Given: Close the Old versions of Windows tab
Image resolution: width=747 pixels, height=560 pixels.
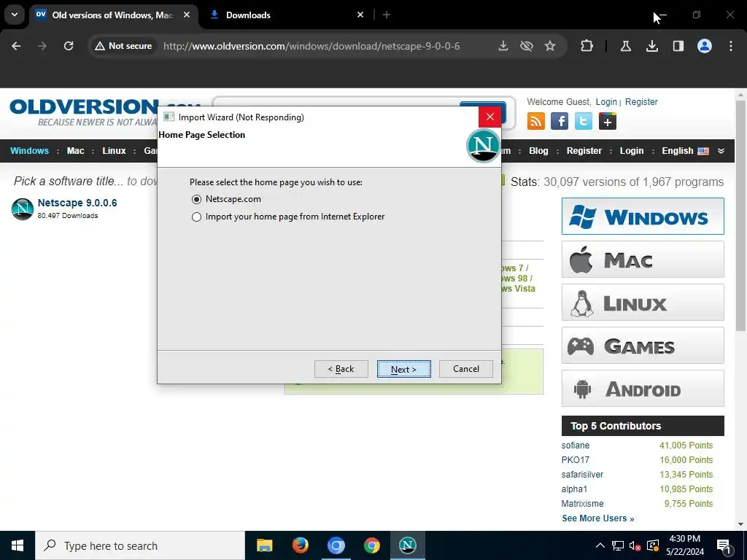Looking at the screenshot, I should 187,15.
